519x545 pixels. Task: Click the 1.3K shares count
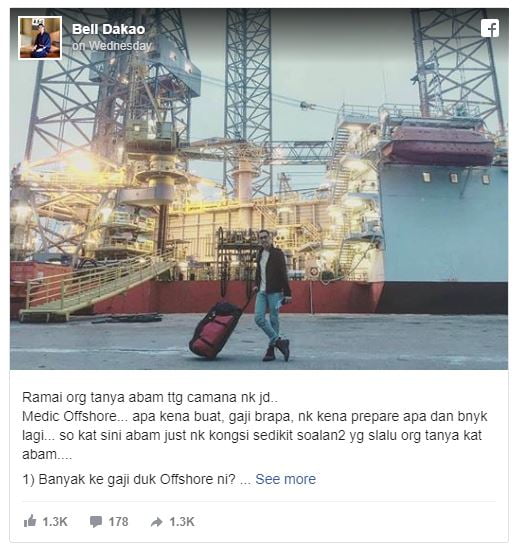(182, 522)
